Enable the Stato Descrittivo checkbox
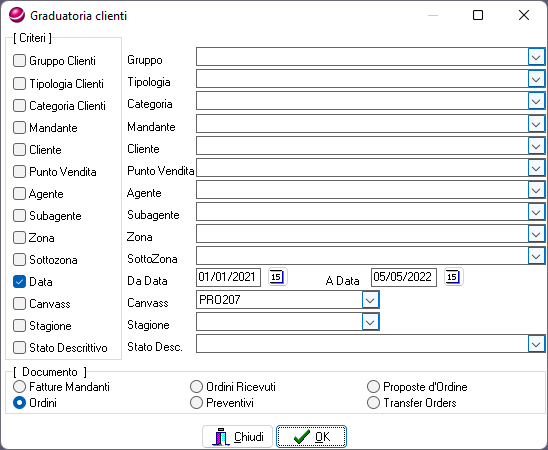The height and width of the screenshot is (450, 548). [x=19, y=348]
